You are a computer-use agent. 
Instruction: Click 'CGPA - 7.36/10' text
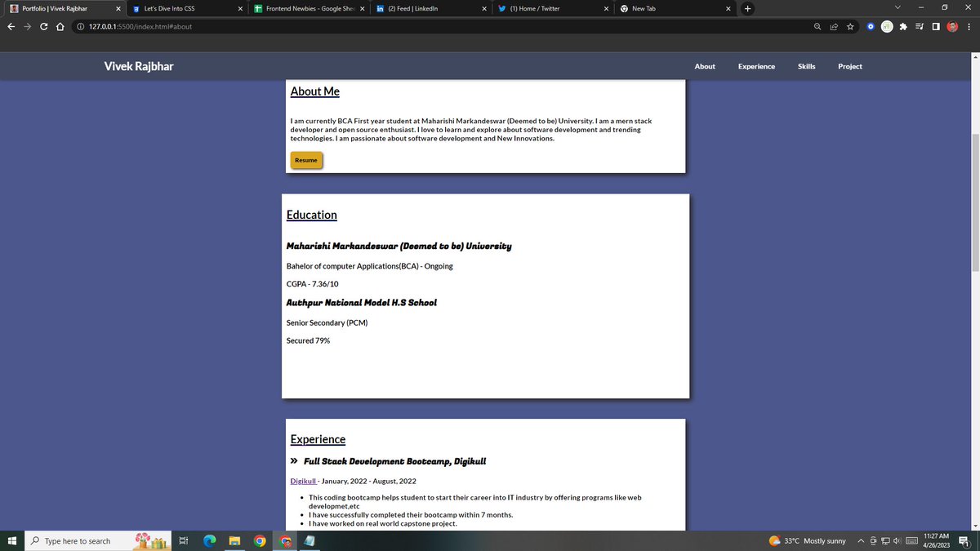tap(312, 284)
